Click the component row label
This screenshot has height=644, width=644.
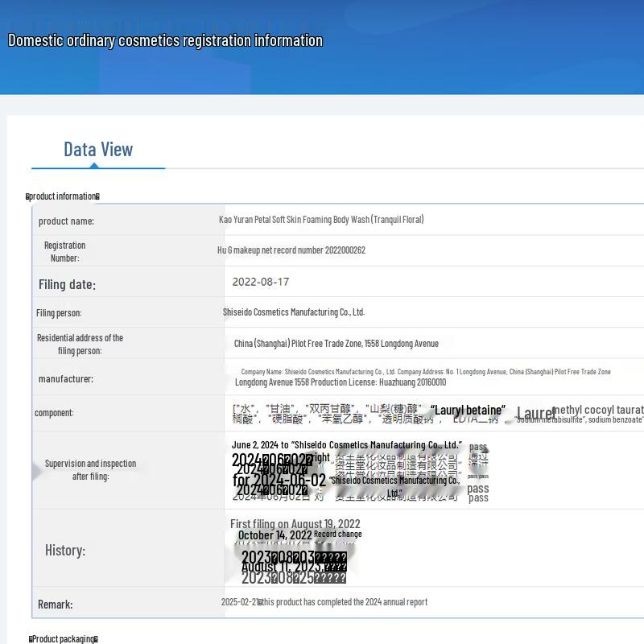point(54,413)
